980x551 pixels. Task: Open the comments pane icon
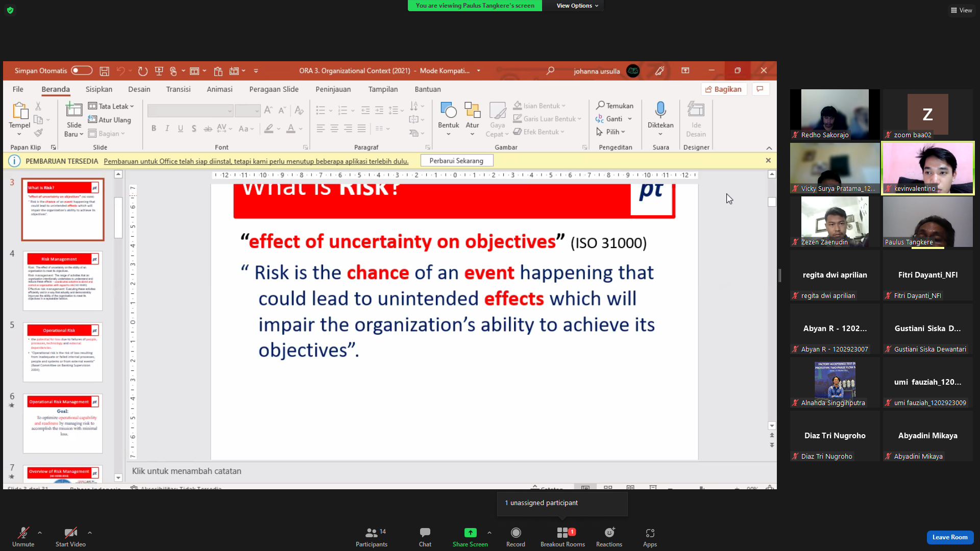click(760, 89)
